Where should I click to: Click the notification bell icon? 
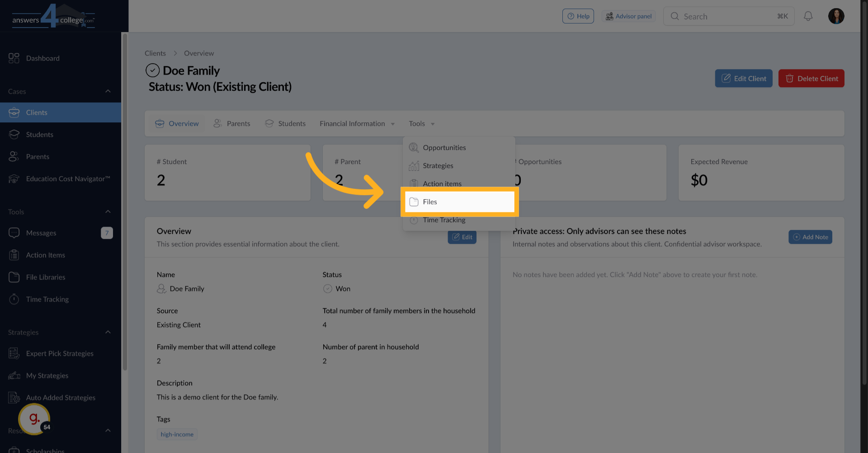tap(808, 16)
